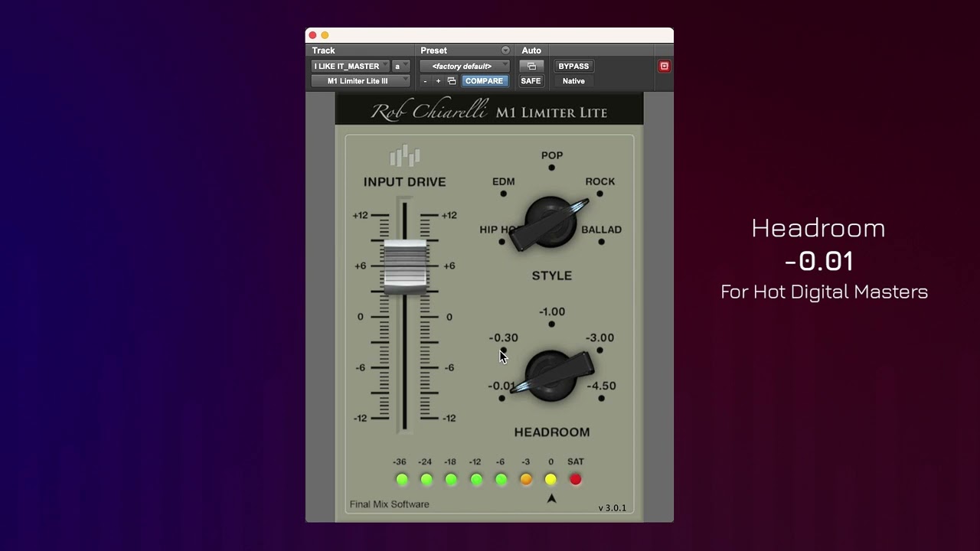This screenshot has width=980, height=551.
Task: Open the M1 Limiter Lite III plug-in selector
Action: pyautogui.click(x=361, y=81)
